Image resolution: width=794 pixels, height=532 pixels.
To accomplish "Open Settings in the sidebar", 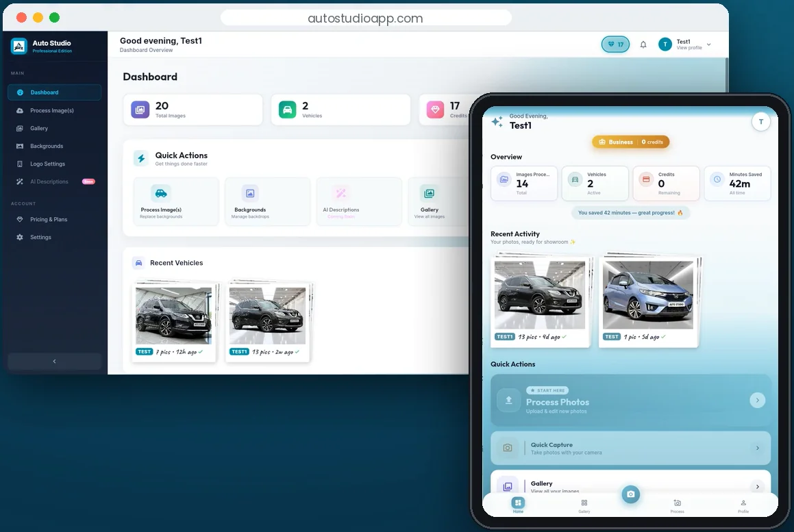I will pyautogui.click(x=54, y=237).
